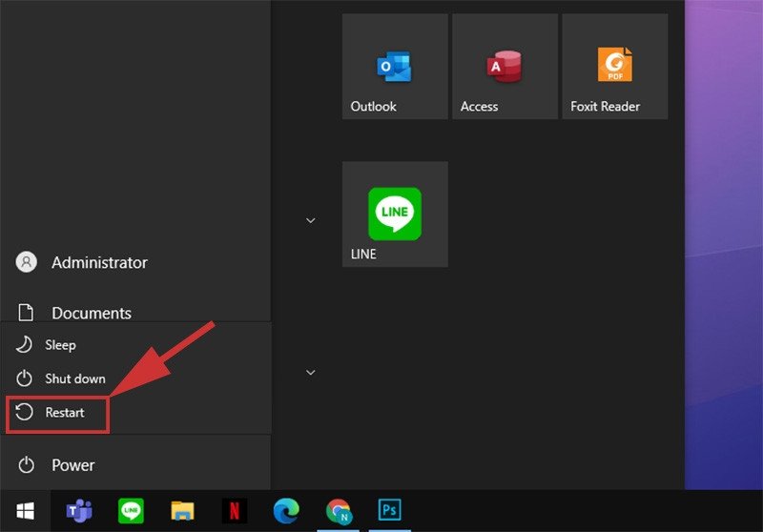The width and height of the screenshot is (763, 532).
Task: Choose Shut down from the power menu
Action: (x=74, y=379)
